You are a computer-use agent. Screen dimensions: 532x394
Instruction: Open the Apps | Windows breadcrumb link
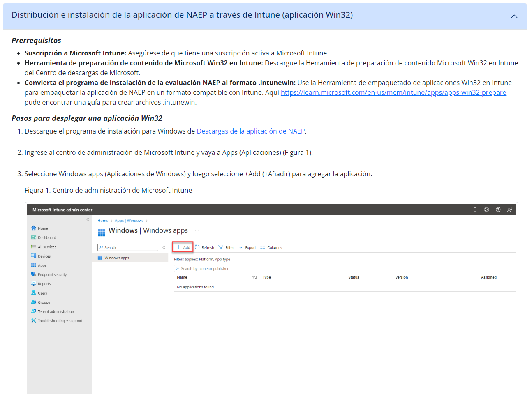(x=129, y=221)
